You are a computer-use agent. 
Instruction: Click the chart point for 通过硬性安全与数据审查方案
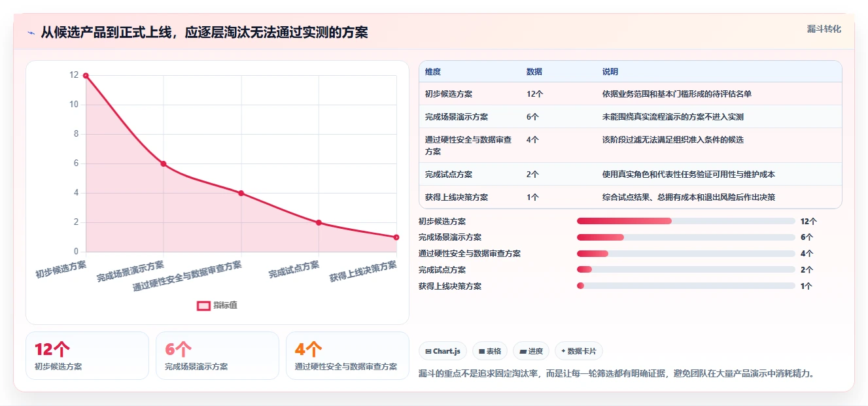point(241,193)
